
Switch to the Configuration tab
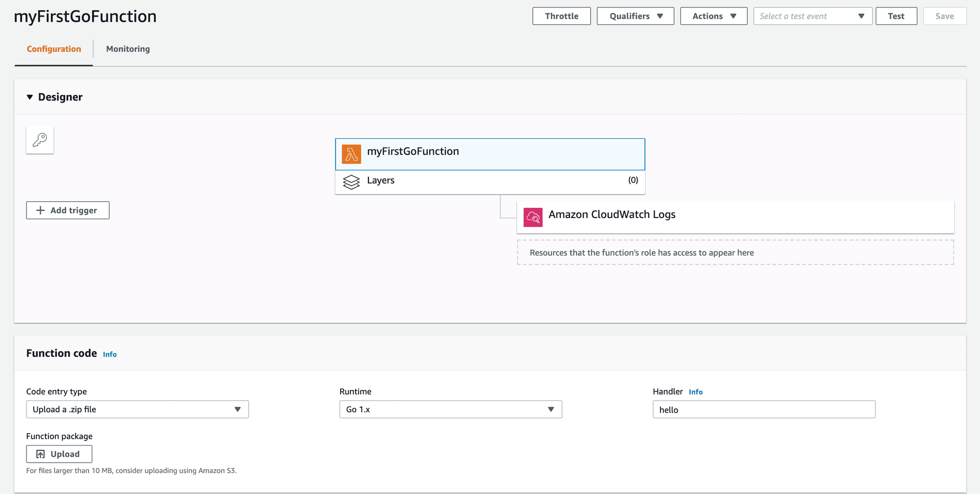(54, 49)
